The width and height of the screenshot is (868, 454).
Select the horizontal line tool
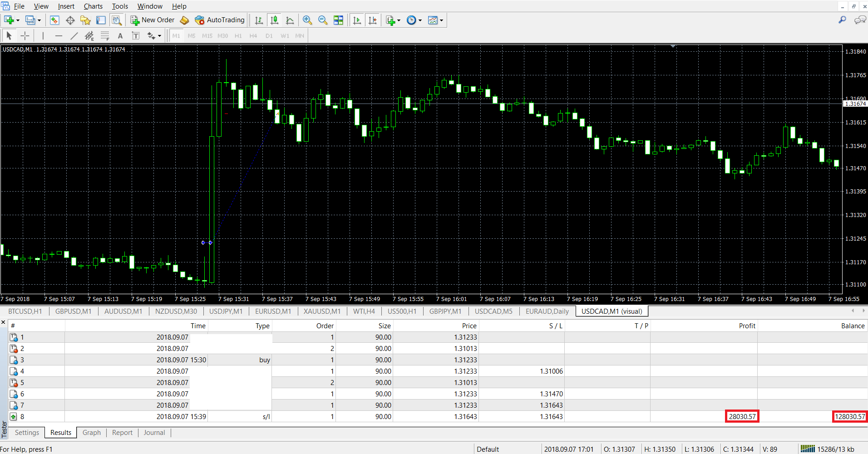click(x=59, y=35)
